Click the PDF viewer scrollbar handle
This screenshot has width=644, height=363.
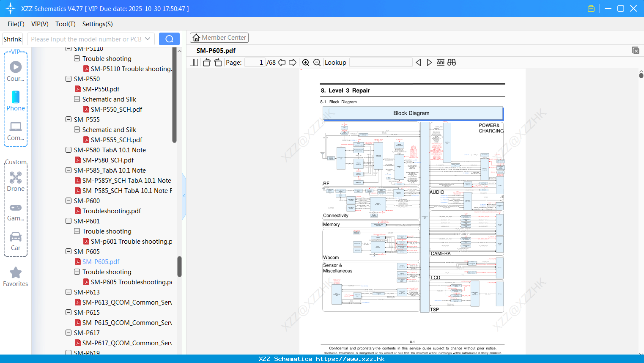pos(641,76)
